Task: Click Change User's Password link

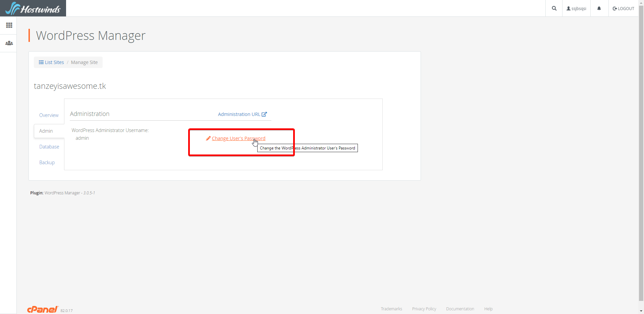Action: (x=238, y=138)
